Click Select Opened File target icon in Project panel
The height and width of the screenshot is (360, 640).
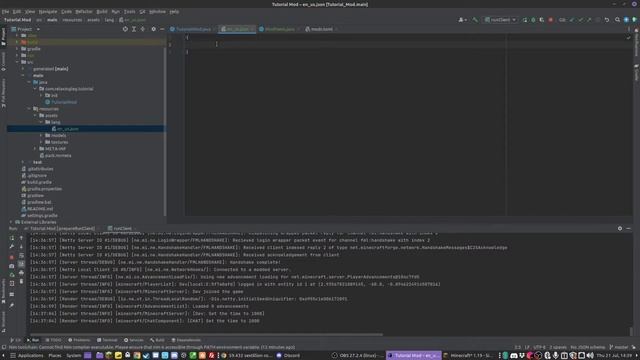[125, 29]
